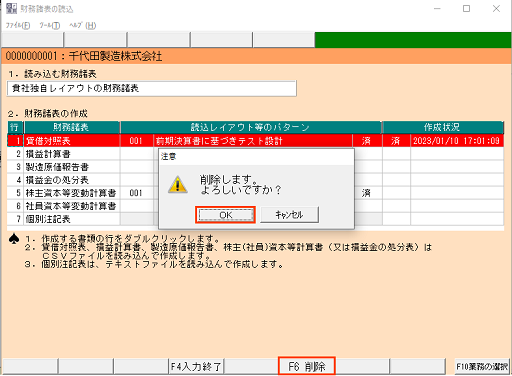This screenshot has width=512, height=376.
Task: Click the 貴社独自レイアウトの財務諸表 field
Action: click(152, 88)
